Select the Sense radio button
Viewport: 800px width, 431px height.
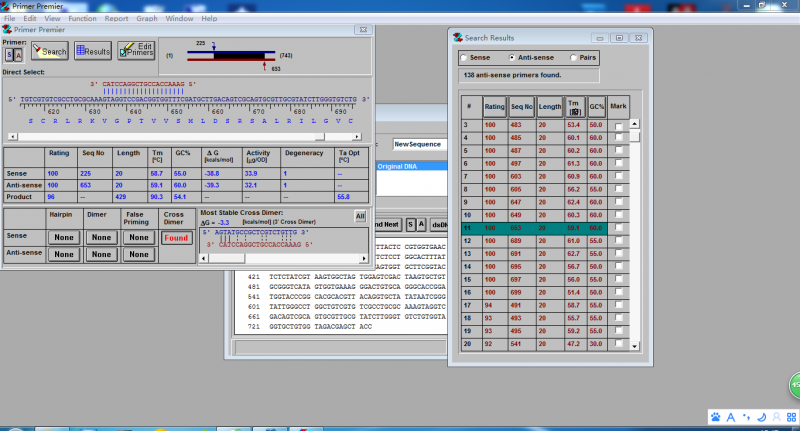coord(463,57)
